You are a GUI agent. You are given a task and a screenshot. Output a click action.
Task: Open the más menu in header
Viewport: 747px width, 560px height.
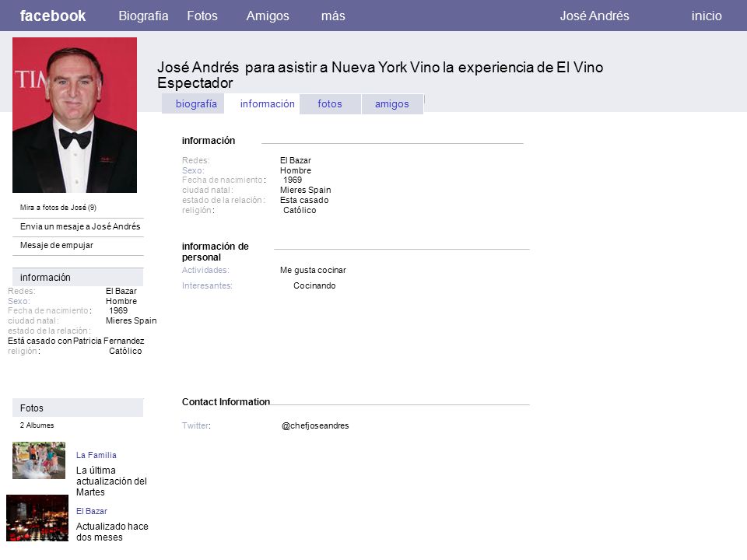click(333, 16)
